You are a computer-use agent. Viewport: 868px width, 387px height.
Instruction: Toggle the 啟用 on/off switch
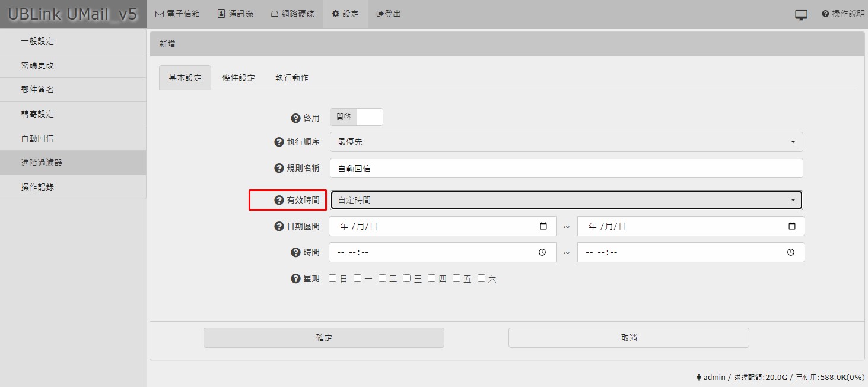coord(356,117)
